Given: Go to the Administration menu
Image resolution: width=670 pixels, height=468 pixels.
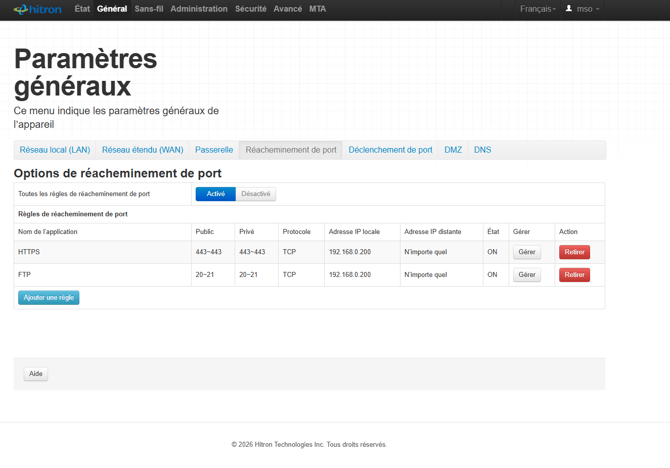Looking at the screenshot, I should [199, 9].
